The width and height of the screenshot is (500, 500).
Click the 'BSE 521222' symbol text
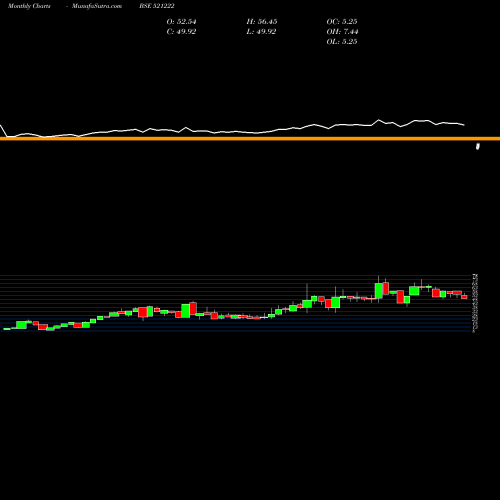(157, 6)
